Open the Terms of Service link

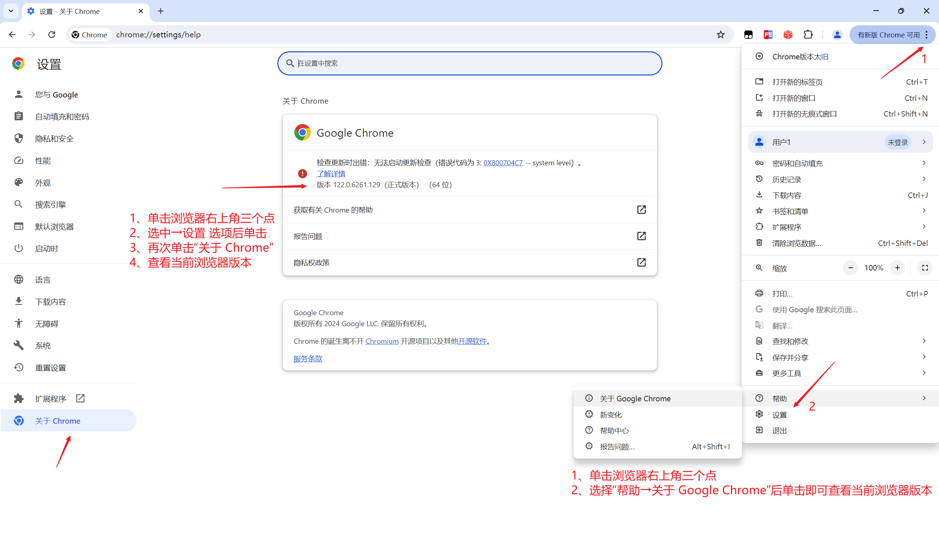coord(308,358)
